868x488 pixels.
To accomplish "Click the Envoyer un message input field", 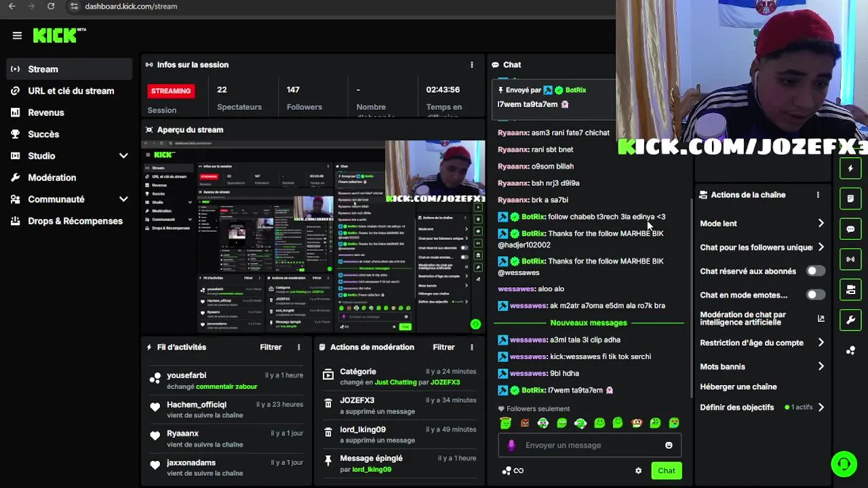I will pyautogui.click(x=589, y=445).
